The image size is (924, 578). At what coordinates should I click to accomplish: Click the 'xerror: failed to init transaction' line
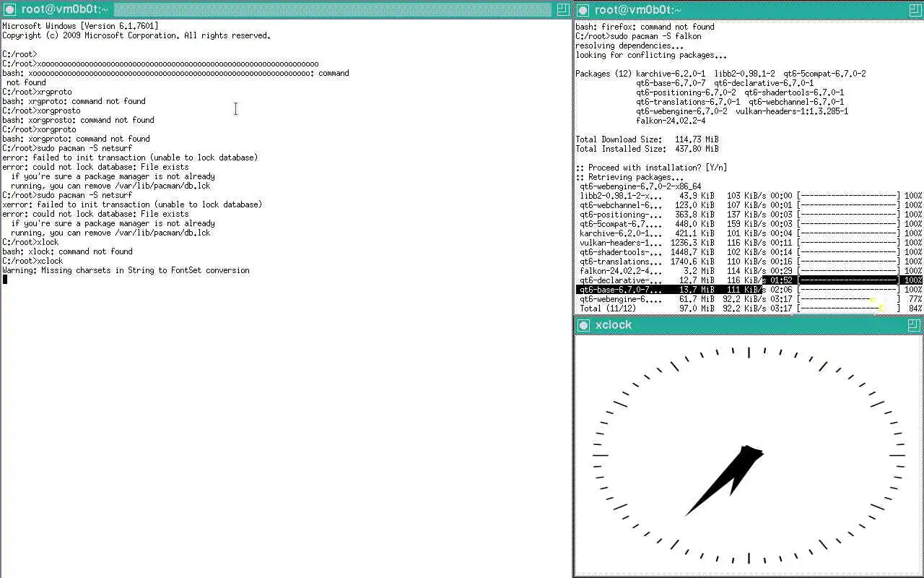coord(132,204)
